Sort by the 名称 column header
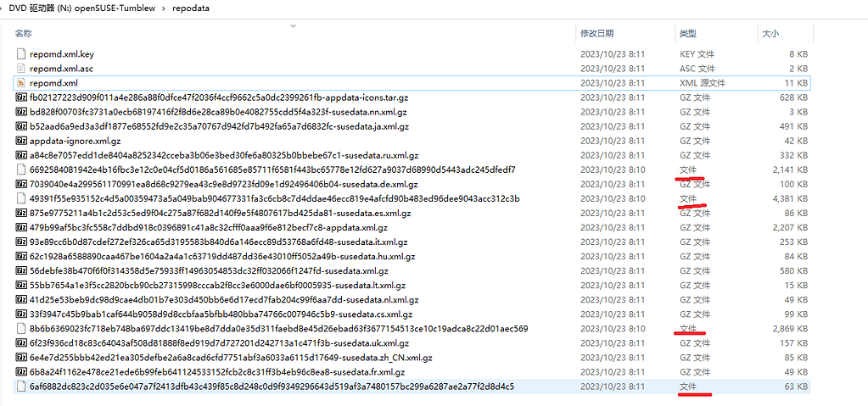 pos(23,34)
